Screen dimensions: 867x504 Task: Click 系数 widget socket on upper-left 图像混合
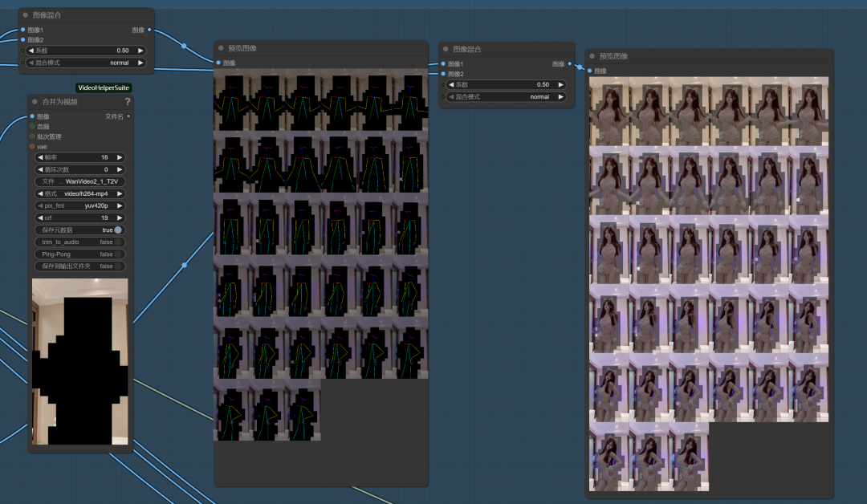(22, 51)
